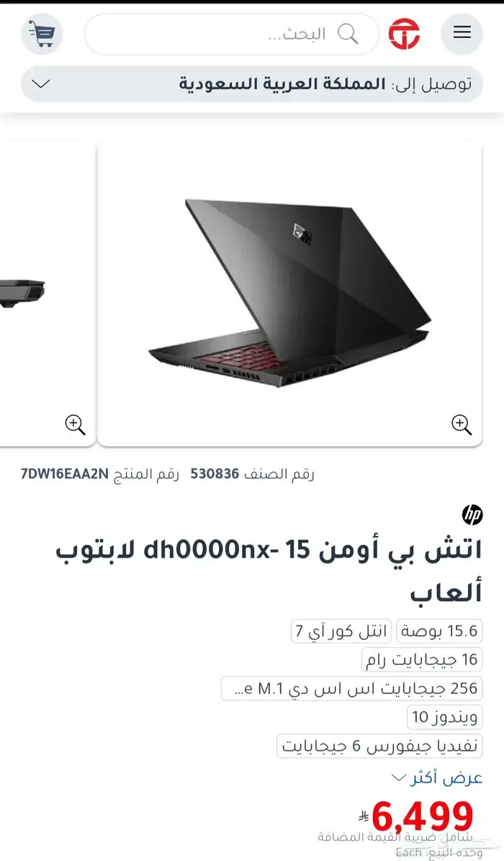Select the انتل كور آي 7 tag
The width and height of the screenshot is (504, 861).
coord(341,631)
